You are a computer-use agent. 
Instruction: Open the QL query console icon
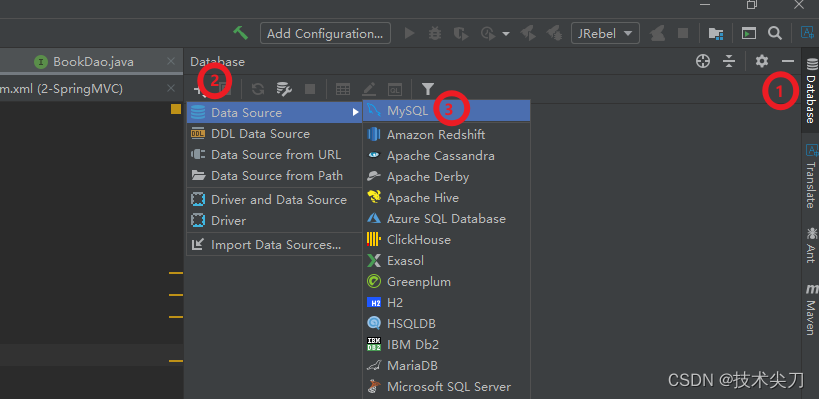[x=395, y=89]
